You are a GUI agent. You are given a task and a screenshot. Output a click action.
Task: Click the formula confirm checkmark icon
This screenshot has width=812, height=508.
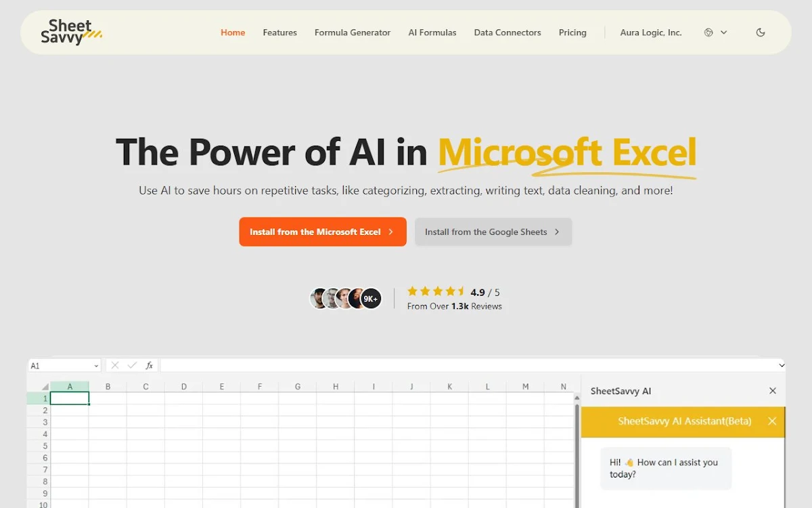[x=132, y=366]
